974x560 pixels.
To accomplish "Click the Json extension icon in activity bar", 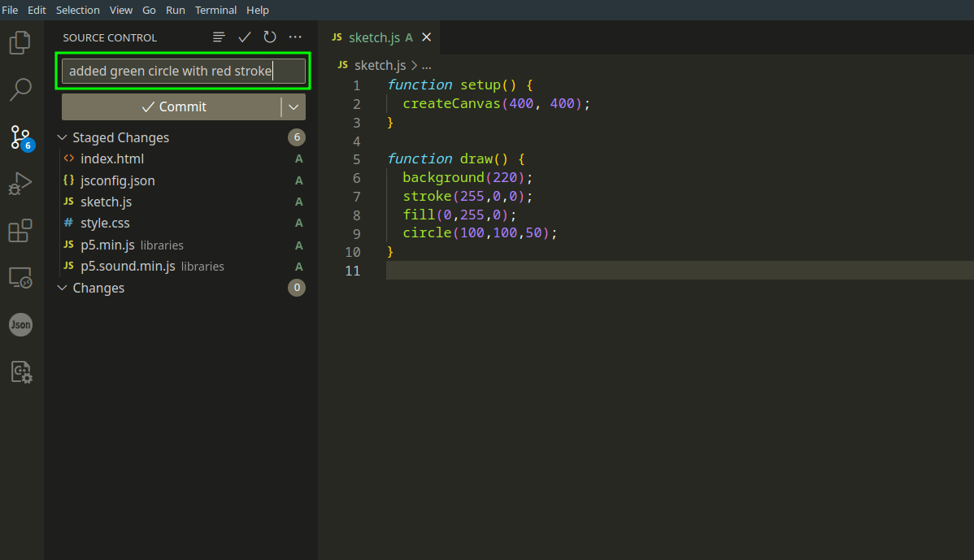I will click(x=20, y=325).
